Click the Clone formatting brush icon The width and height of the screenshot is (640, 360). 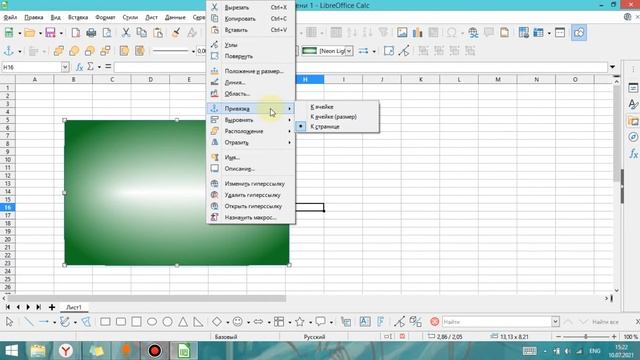pos(176,33)
